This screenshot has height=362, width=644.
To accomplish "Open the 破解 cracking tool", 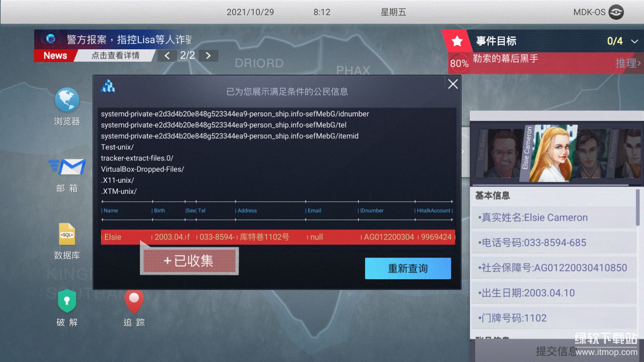I will [x=66, y=301].
